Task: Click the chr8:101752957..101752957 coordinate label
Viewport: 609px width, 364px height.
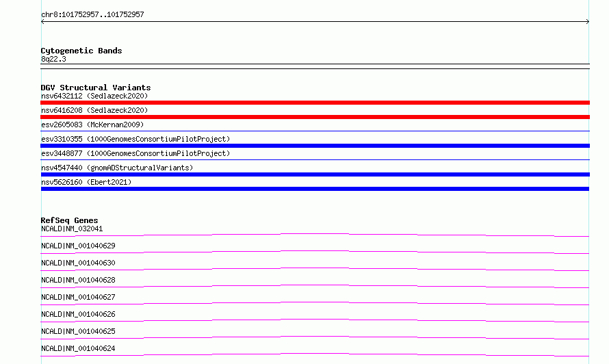Action: [92, 14]
